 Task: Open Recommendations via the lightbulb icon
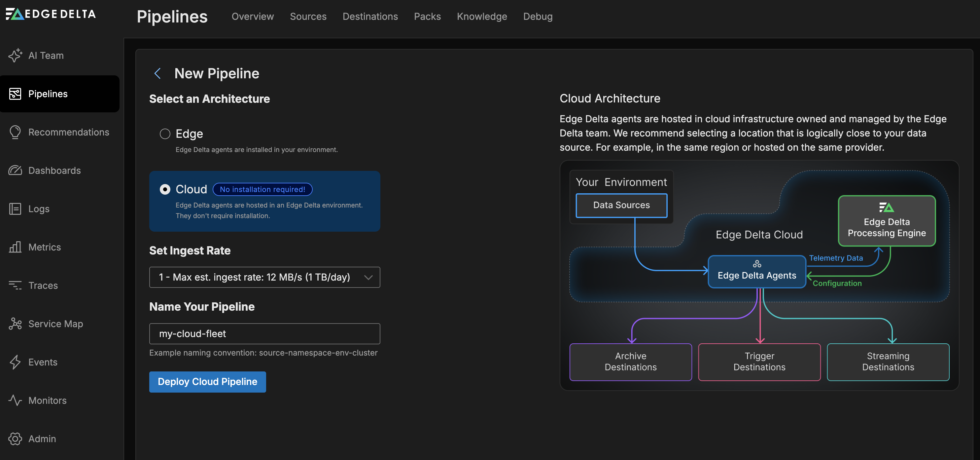(x=15, y=132)
